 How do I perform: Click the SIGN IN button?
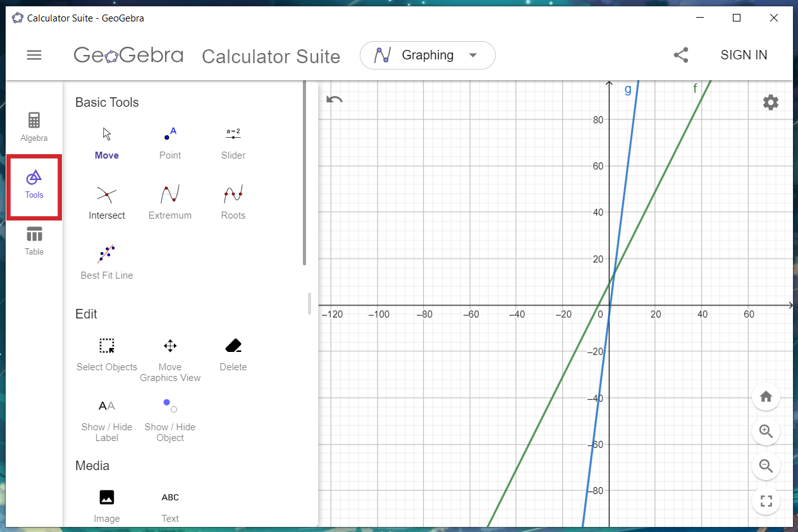click(744, 55)
